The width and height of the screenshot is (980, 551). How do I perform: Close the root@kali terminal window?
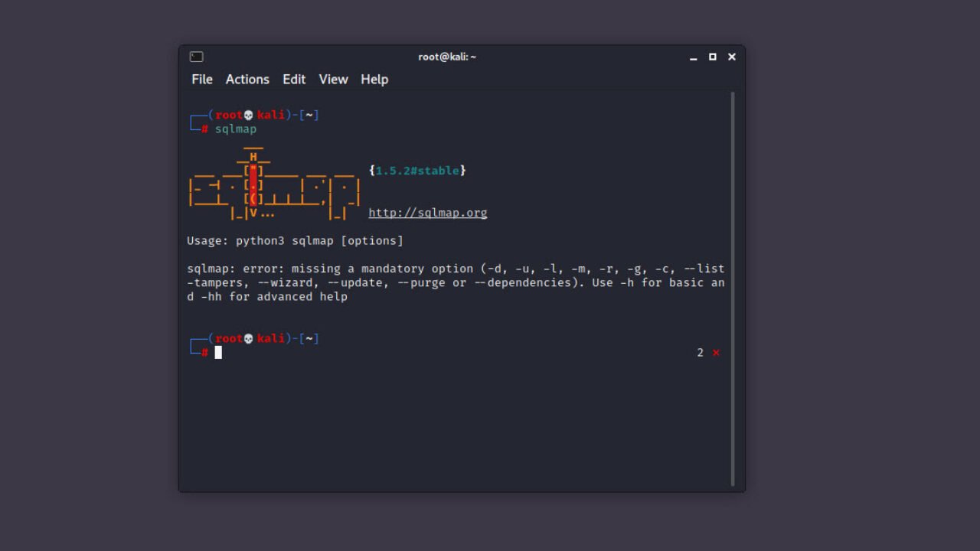tap(732, 57)
